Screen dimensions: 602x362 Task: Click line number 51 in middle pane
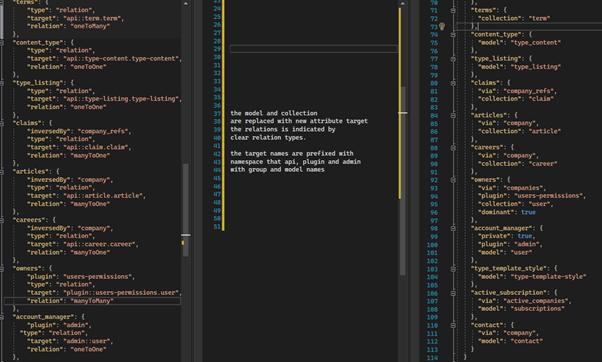click(x=217, y=226)
